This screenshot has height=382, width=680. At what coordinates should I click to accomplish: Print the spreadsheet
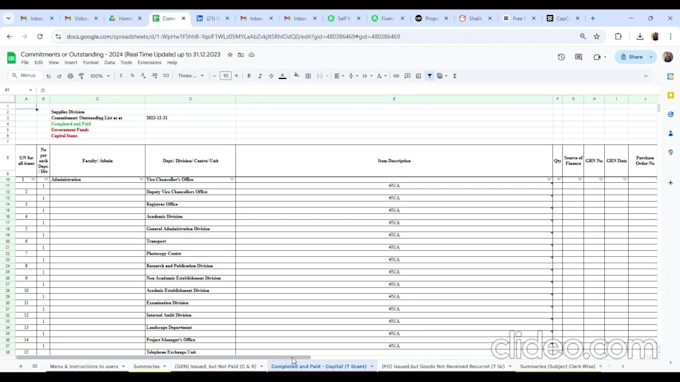pyautogui.click(x=70, y=76)
